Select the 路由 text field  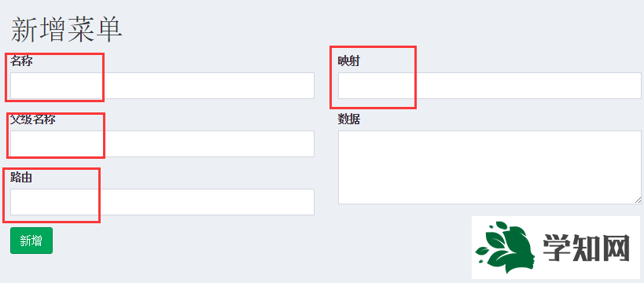coord(162,202)
